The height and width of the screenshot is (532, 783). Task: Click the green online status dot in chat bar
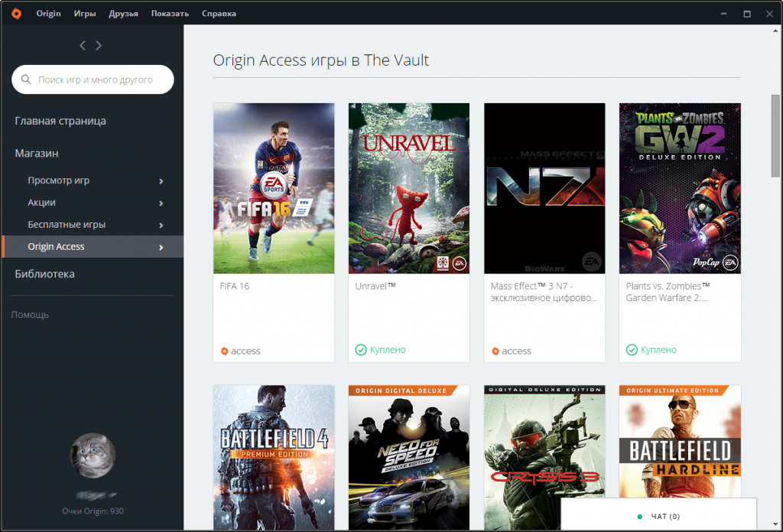click(x=640, y=517)
